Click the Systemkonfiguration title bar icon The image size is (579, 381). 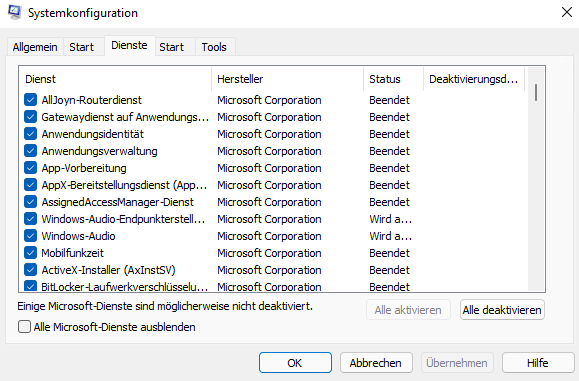pyautogui.click(x=14, y=12)
